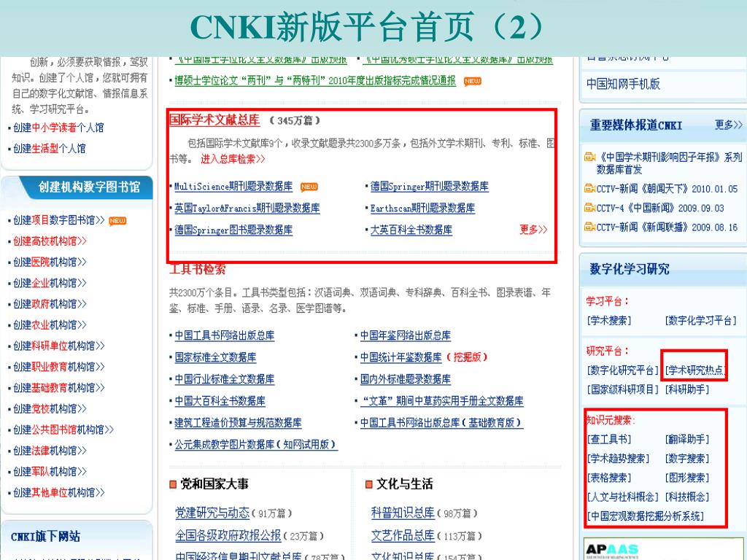Open 中国工具书网络出版总库
The width and height of the screenshot is (747, 560).
(225, 335)
